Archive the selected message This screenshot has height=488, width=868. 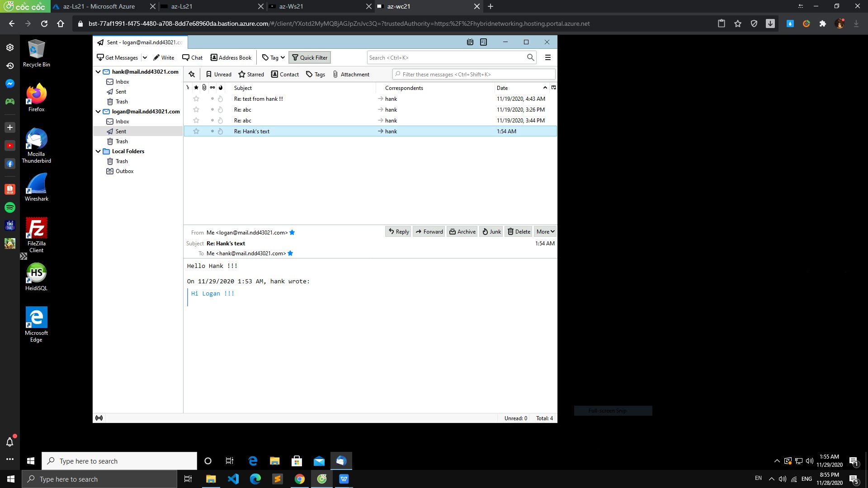pyautogui.click(x=462, y=231)
